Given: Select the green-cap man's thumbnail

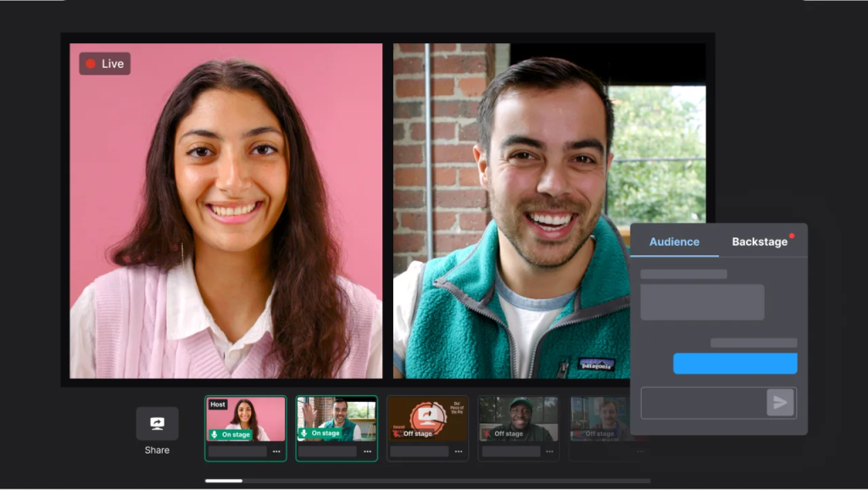Looking at the screenshot, I should 518,419.
